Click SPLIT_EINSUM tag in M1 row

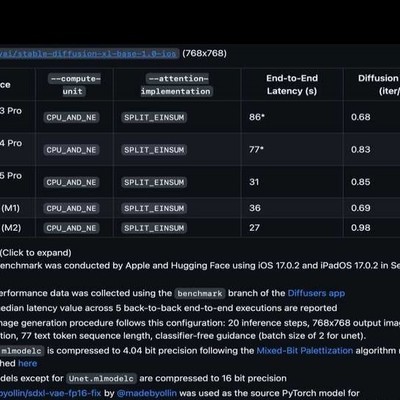point(154,208)
